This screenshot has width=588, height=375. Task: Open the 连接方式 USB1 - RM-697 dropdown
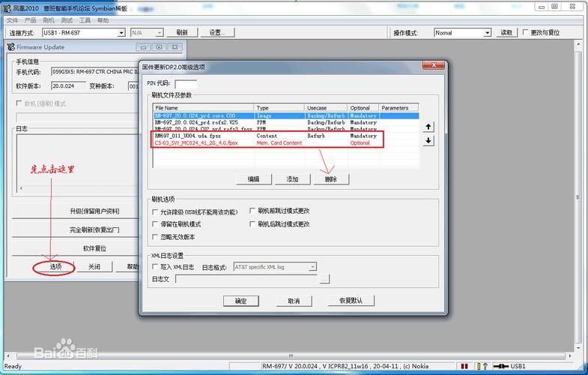84,33
